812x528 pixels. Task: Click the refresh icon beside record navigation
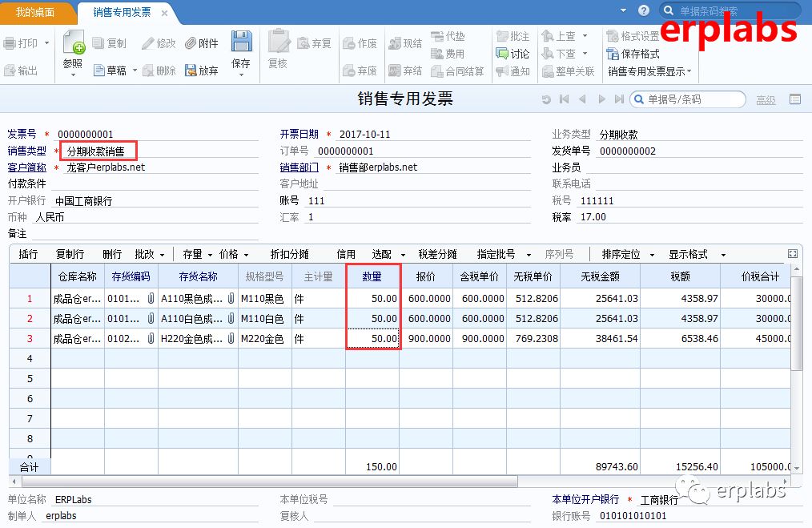coord(546,99)
